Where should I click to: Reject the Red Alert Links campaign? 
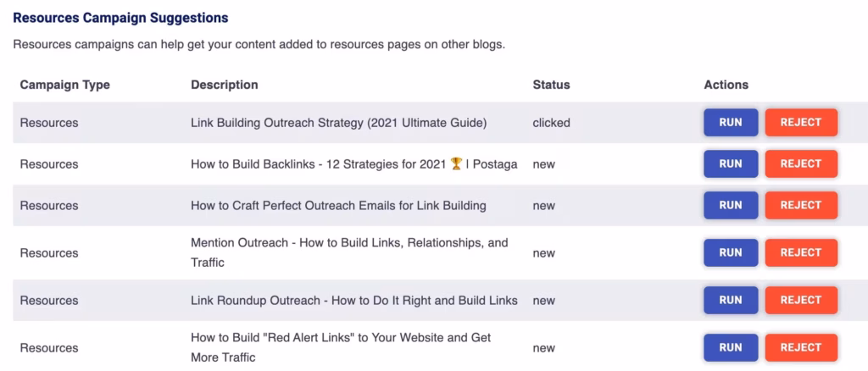click(x=801, y=347)
